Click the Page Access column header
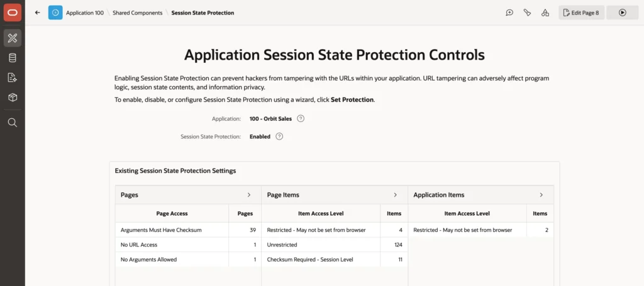This screenshot has width=644, height=286. [172, 213]
